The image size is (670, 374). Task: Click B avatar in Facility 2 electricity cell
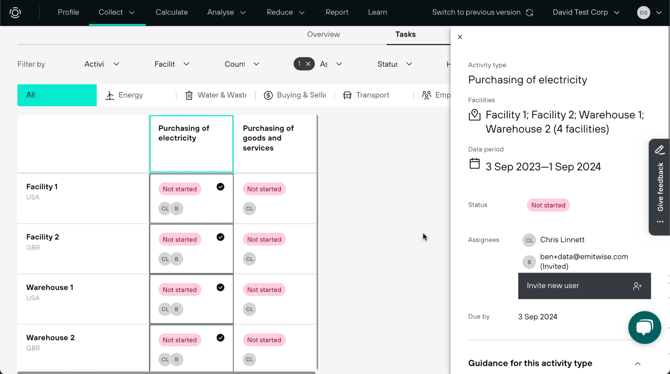click(176, 259)
